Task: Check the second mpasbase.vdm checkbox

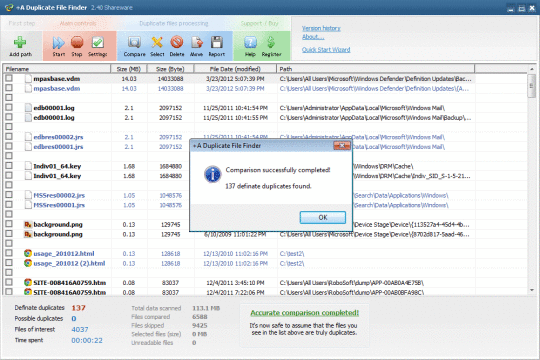Action: (9, 88)
